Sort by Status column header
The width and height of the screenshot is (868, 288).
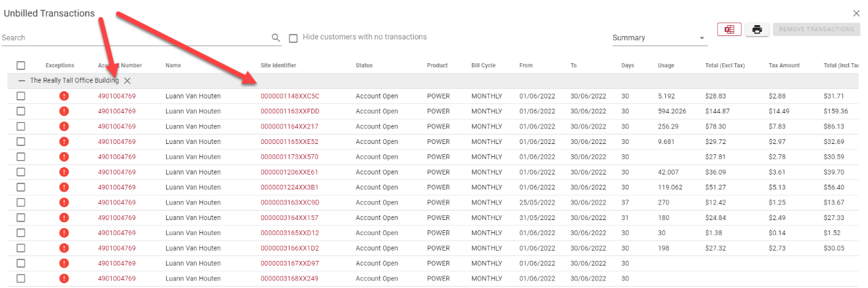click(x=364, y=65)
